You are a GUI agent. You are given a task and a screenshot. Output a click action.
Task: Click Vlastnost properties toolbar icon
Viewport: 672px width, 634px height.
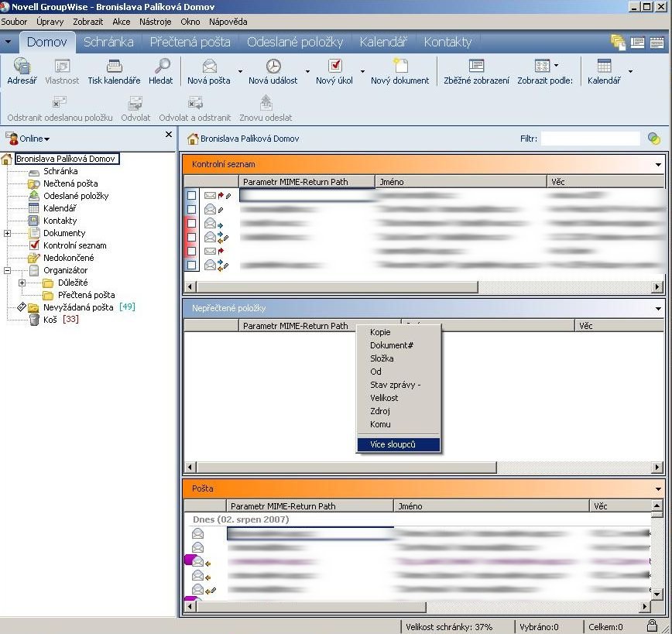(x=62, y=66)
